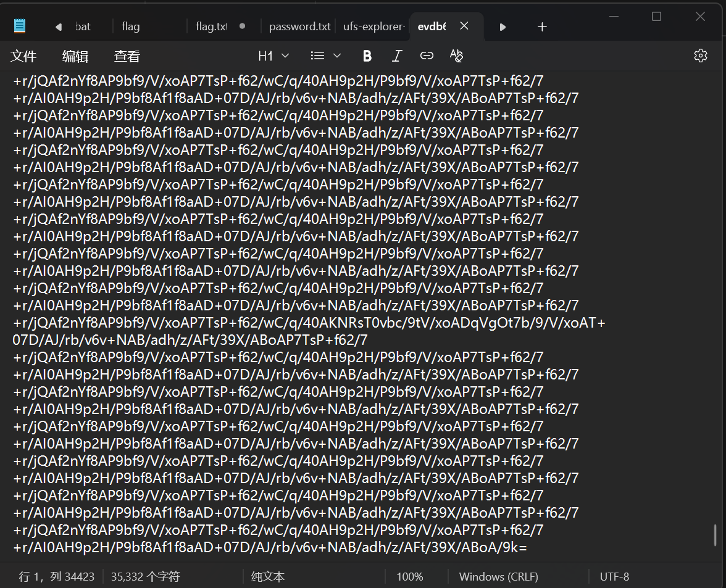Toggle italic formatting

pyautogui.click(x=397, y=56)
